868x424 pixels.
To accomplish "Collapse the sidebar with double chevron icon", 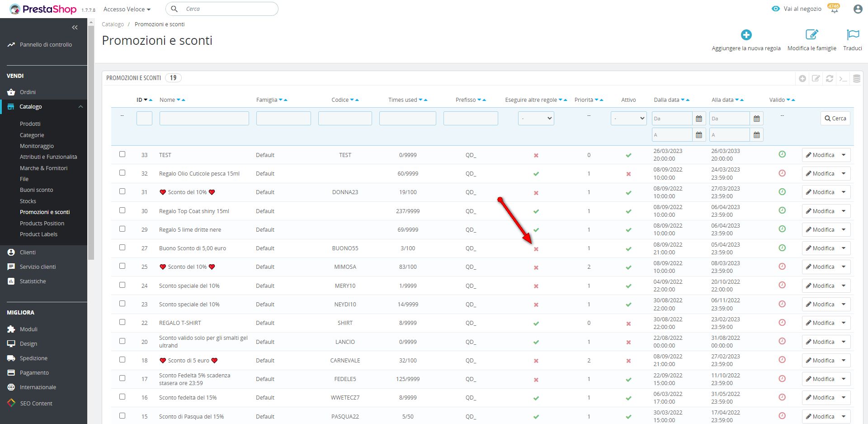I will 75,28.
